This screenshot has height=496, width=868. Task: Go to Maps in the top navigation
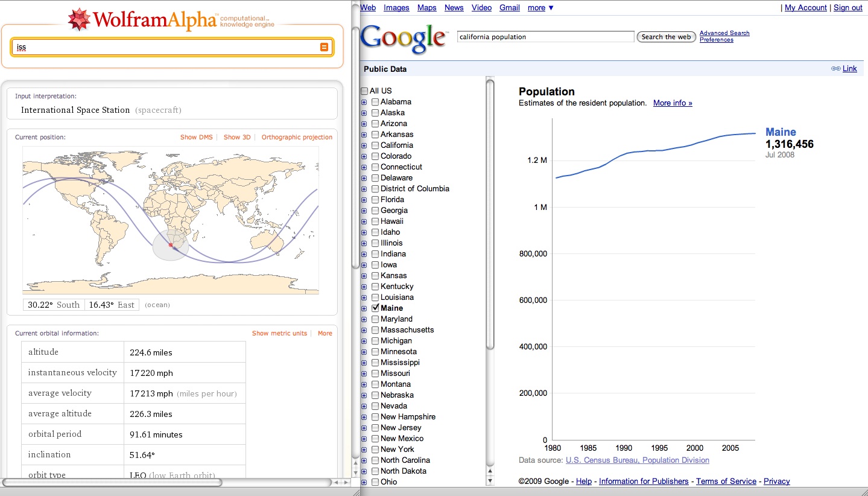click(426, 8)
